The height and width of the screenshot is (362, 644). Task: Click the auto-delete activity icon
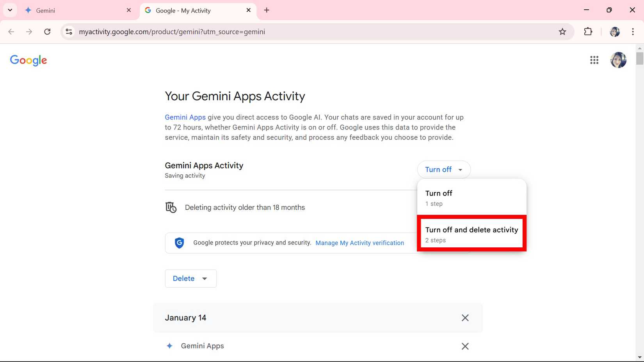pos(171,208)
